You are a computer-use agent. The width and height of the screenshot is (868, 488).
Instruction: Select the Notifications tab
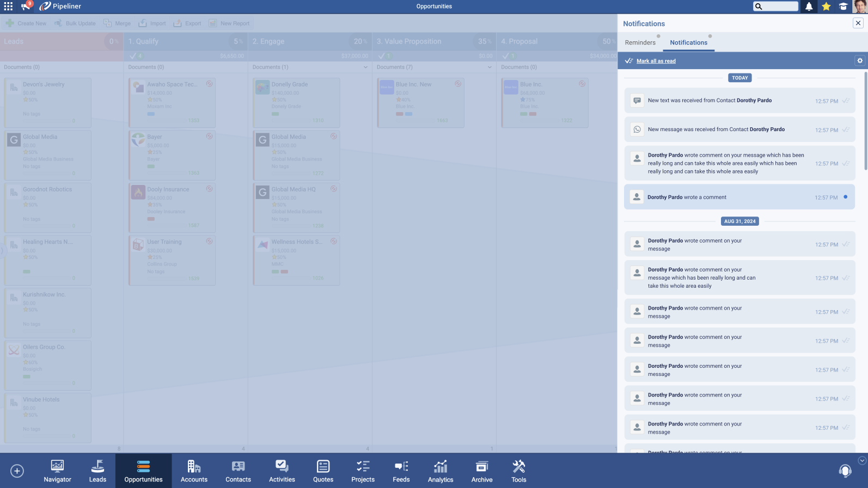click(x=688, y=42)
